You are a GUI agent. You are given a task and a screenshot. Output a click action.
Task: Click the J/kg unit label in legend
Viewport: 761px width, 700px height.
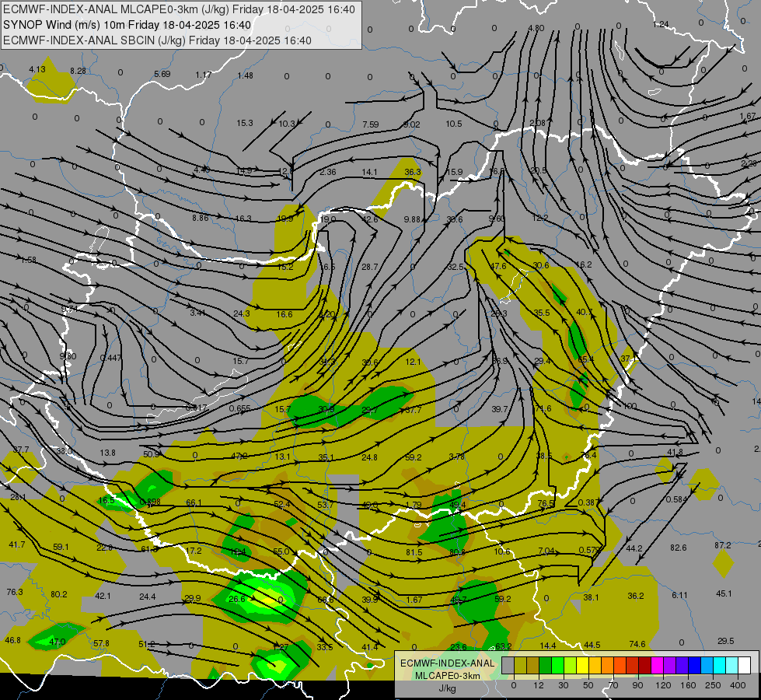448,688
